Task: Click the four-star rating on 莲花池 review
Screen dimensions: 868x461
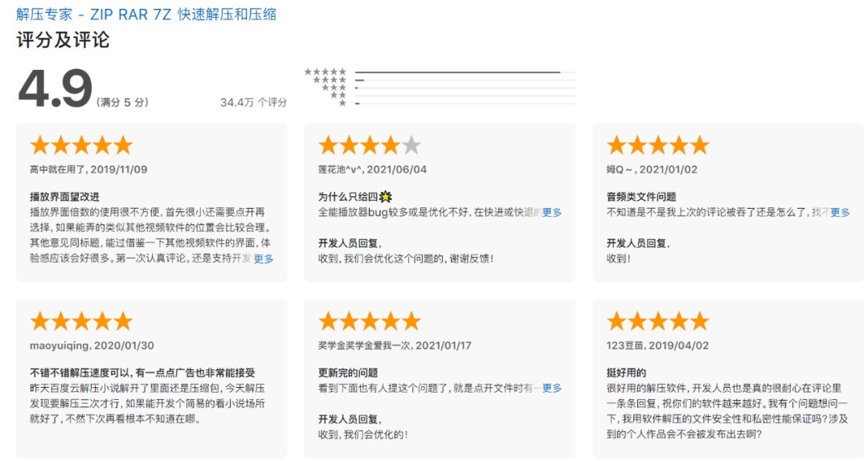Action: pos(369,145)
